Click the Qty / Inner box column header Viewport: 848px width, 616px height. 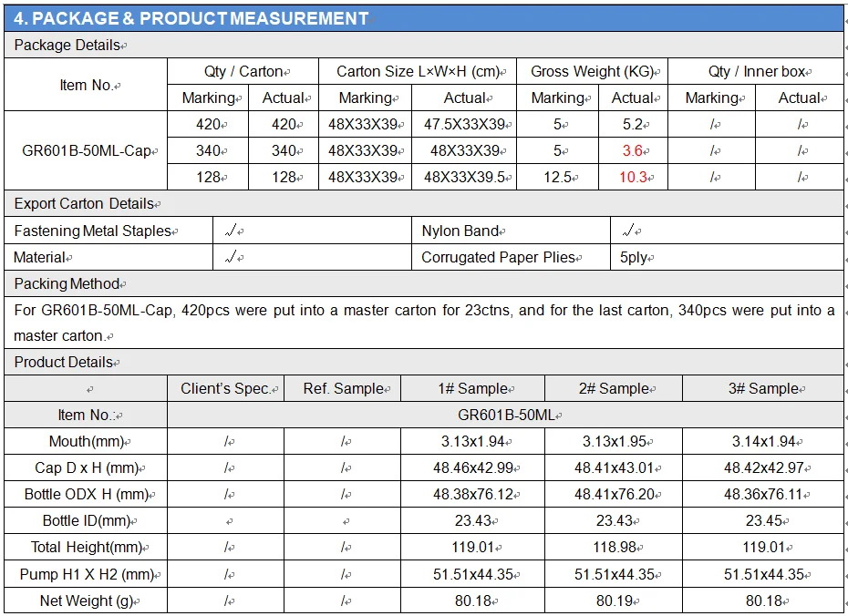756,72
